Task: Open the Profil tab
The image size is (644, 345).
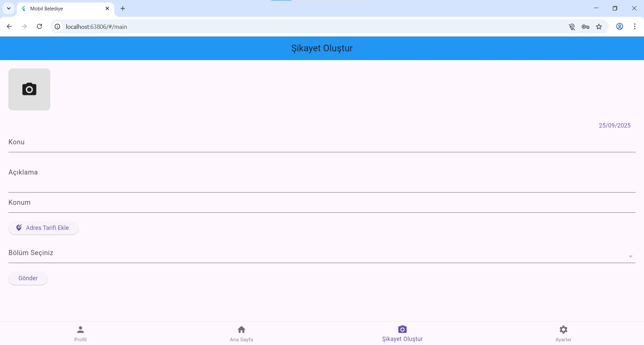Action: coord(80,334)
